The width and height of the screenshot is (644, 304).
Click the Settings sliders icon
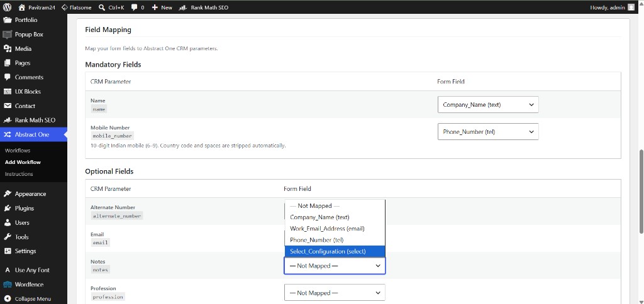pyautogui.click(x=8, y=251)
